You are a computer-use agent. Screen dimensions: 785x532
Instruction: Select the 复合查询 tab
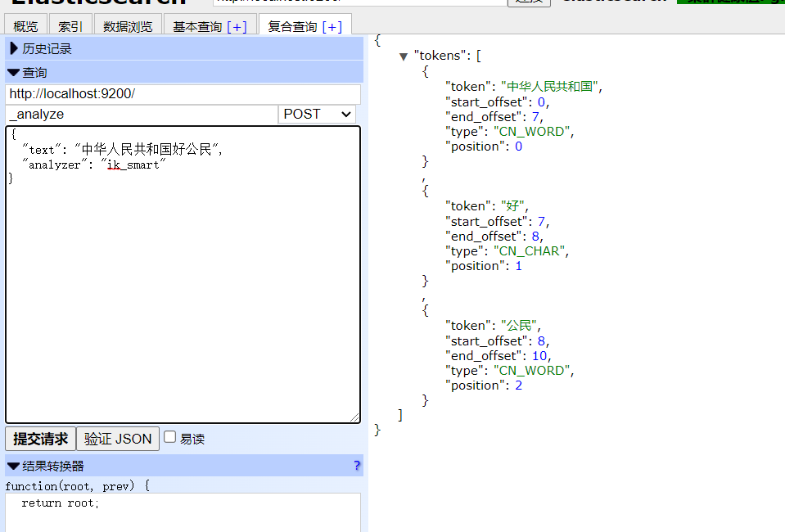[x=293, y=26]
